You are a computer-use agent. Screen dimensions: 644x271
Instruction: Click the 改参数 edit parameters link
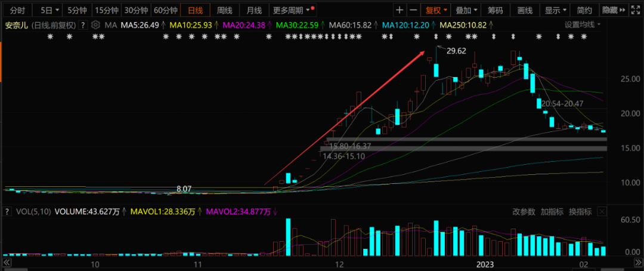point(524,212)
